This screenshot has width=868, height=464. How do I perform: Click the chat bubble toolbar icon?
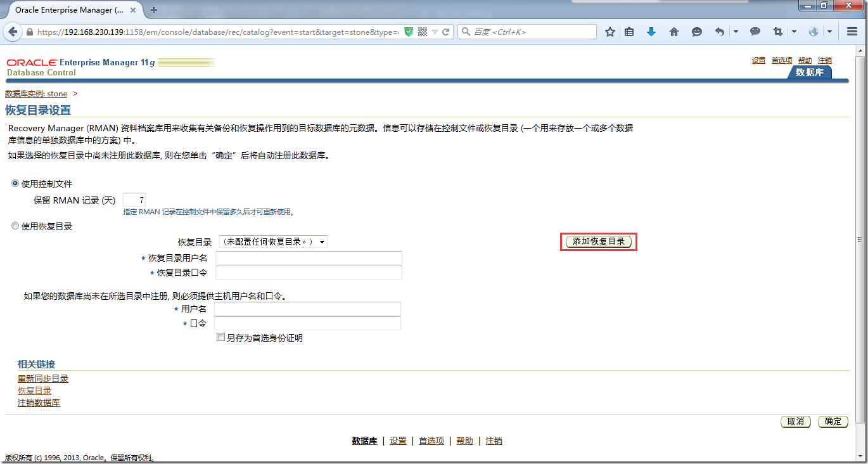point(755,32)
